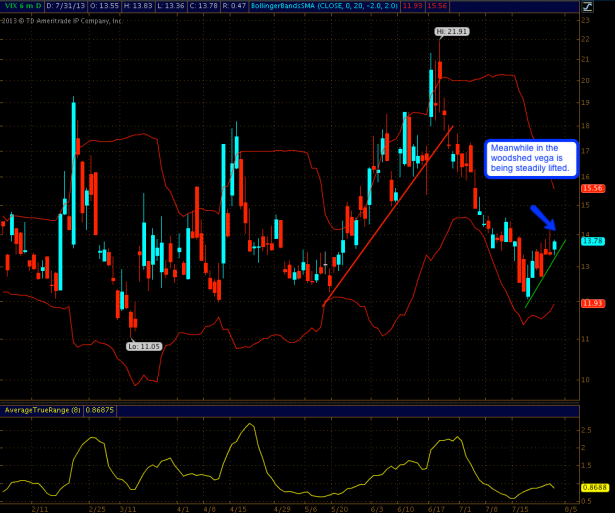The height and width of the screenshot is (513, 615).
Task: Click the 15.56 upper band price tag
Action: (591, 188)
